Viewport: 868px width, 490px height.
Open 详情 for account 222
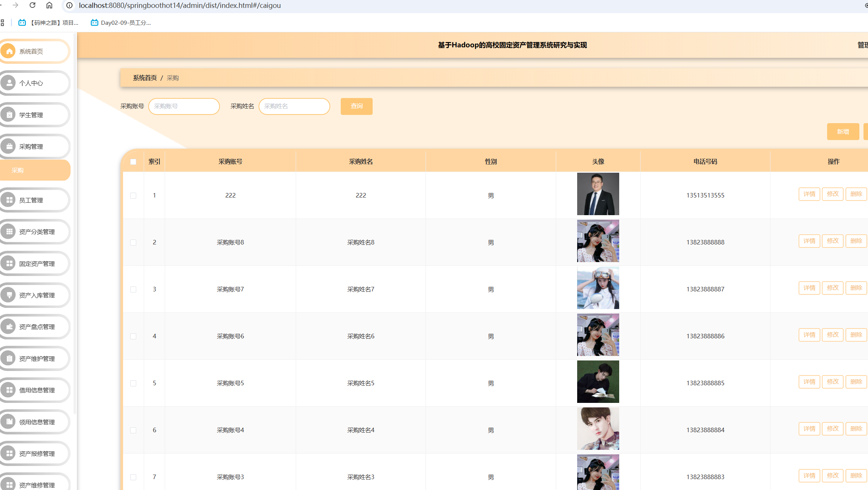tap(809, 194)
